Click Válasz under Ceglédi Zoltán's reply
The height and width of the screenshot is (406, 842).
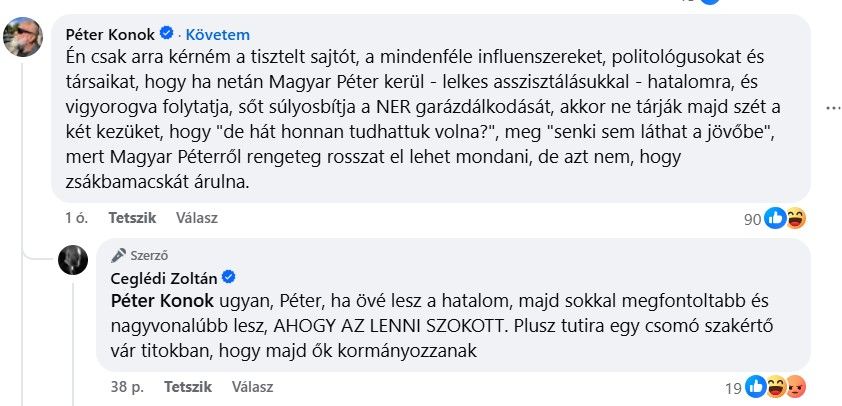(x=252, y=386)
